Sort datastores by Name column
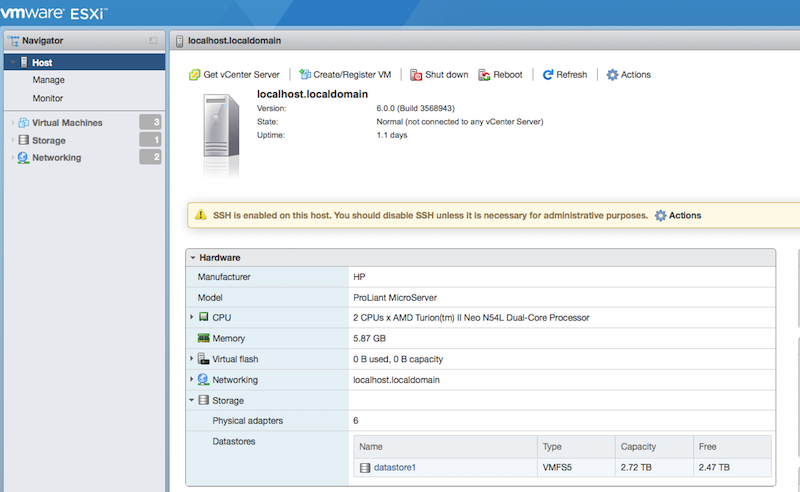Screen dimensions: 800x492 [445, 447]
